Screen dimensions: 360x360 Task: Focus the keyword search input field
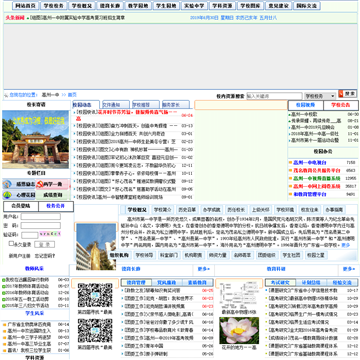[274, 96]
